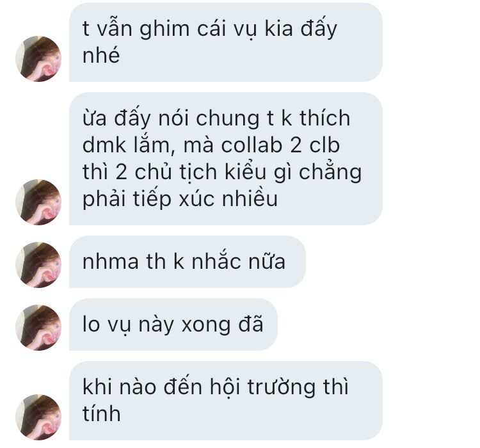Select avatar next to "lo vụ này xong đã"
Viewport: 480px width, 448px height.
pyautogui.click(x=38, y=328)
